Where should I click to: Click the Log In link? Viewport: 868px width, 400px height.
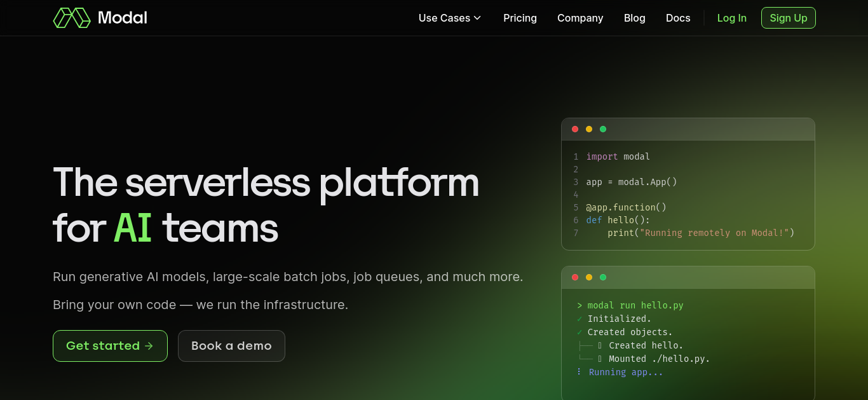[x=731, y=18]
